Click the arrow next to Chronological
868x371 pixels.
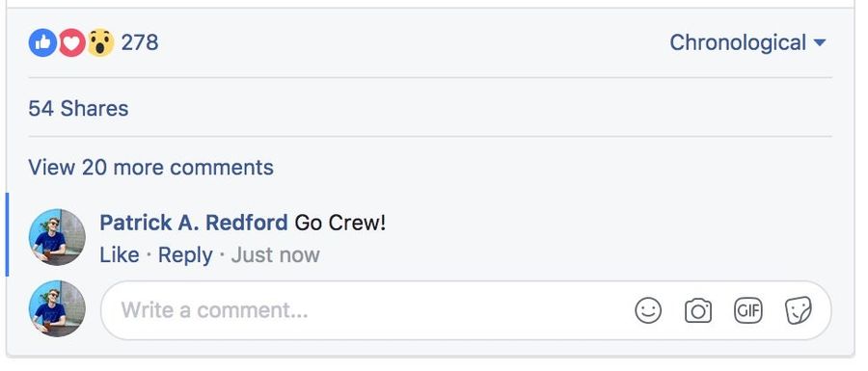(x=821, y=43)
